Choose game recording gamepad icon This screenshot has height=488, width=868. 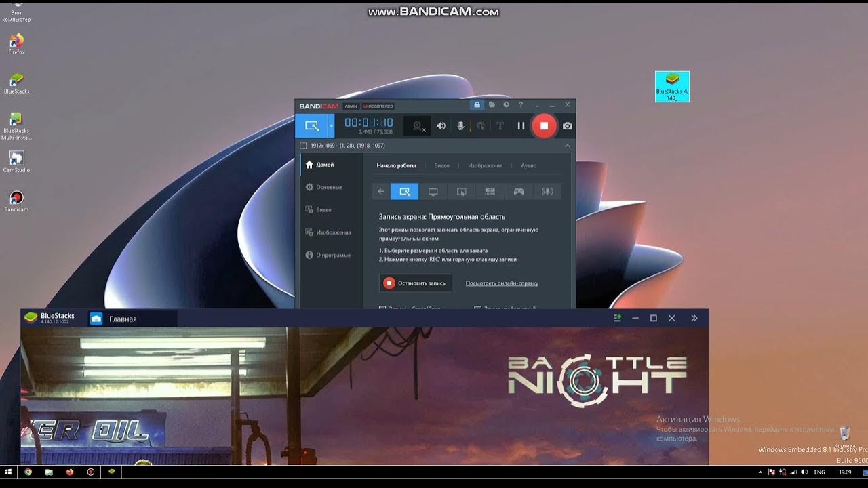(518, 192)
